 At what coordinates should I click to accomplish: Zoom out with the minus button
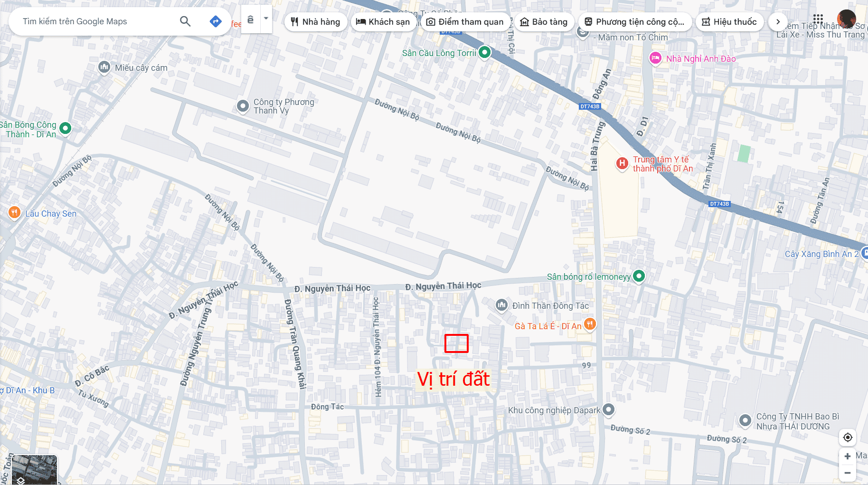[x=848, y=473]
